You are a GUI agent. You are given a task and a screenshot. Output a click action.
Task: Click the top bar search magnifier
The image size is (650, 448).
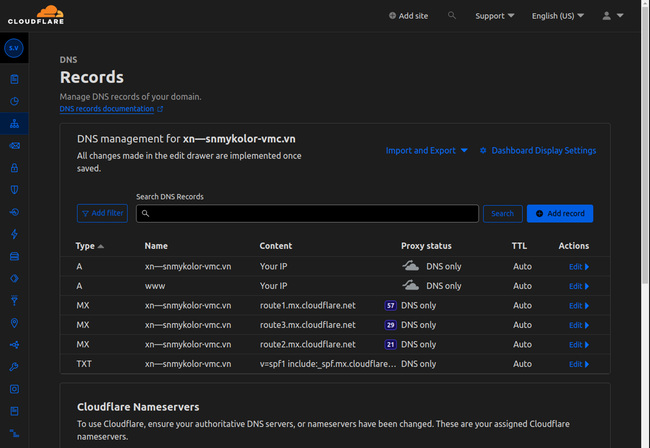pos(452,15)
